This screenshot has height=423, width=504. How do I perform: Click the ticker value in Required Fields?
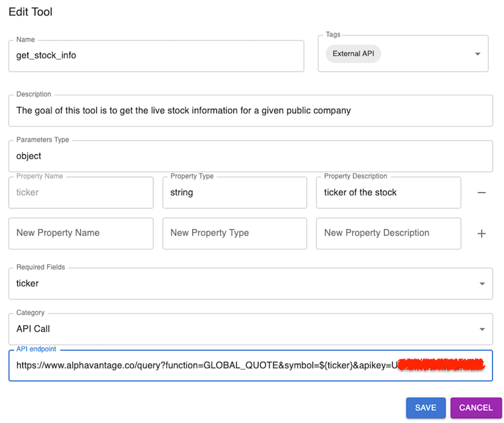pyautogui.click(x=28, y=283)
